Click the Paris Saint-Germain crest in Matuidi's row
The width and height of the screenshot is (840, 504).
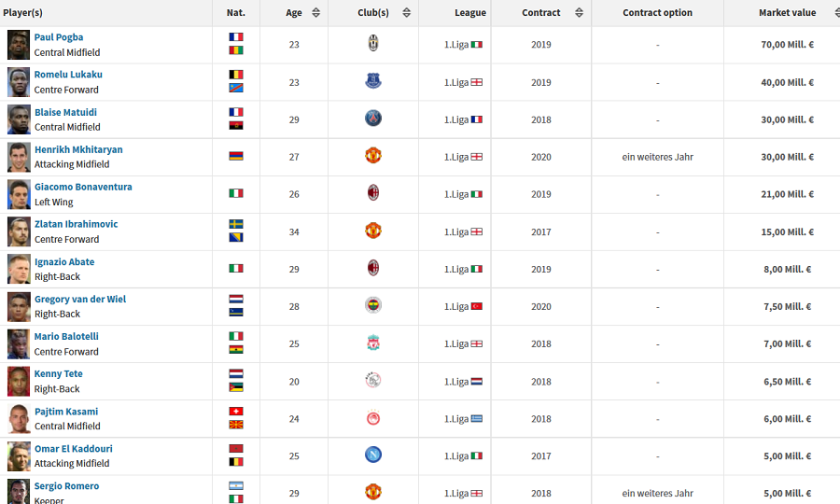click(x=373, y=119)
